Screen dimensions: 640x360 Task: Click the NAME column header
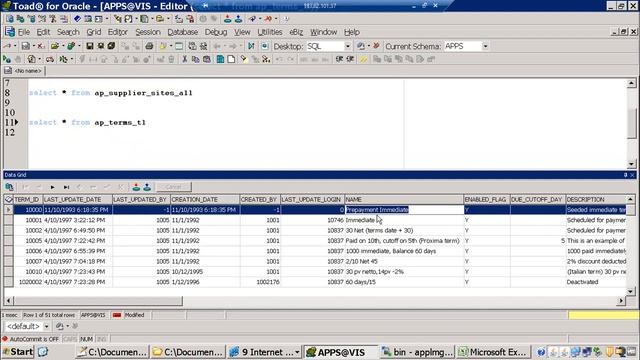tap(404, 199)
